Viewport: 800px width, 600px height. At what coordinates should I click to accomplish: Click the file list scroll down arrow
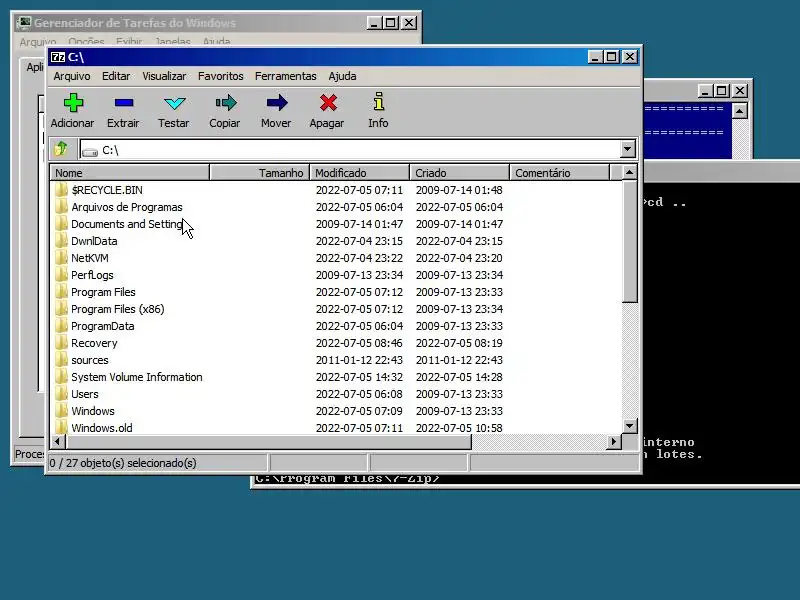[630, 426]
